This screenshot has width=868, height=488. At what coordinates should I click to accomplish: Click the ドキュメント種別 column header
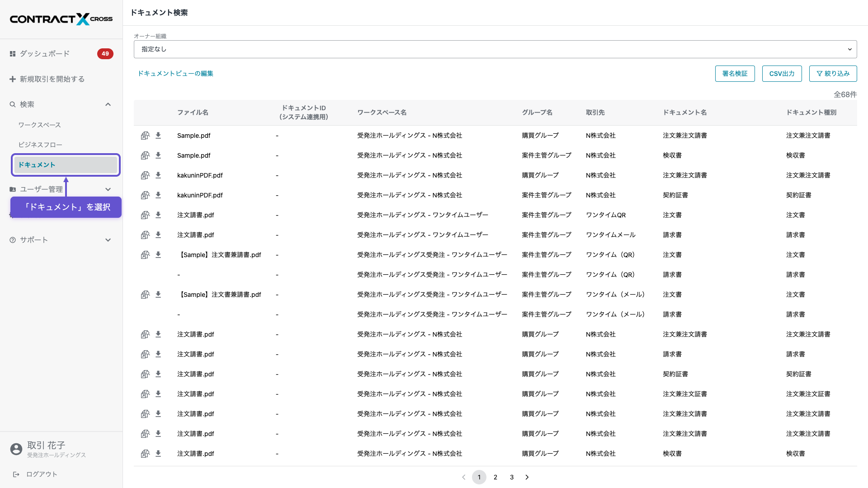(x=811, y=113)
